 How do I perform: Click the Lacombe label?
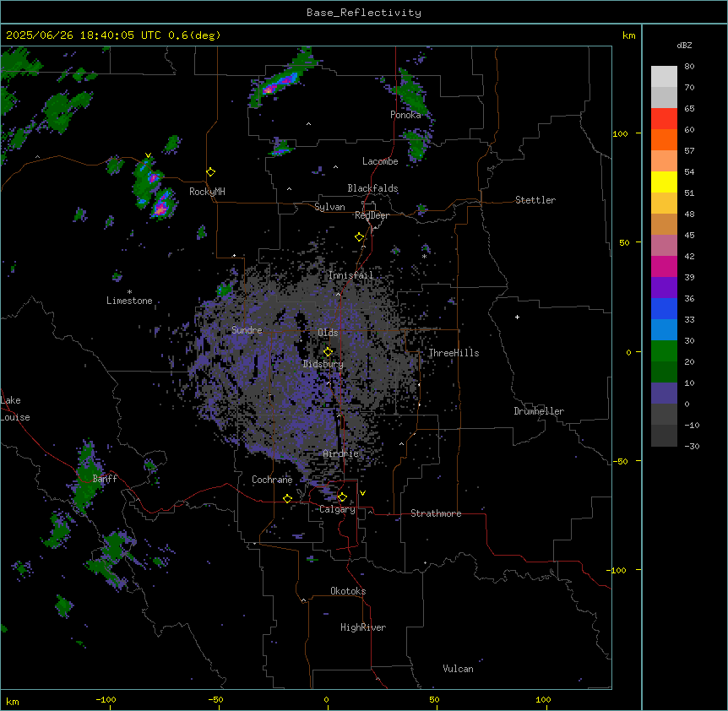[380, 161]
